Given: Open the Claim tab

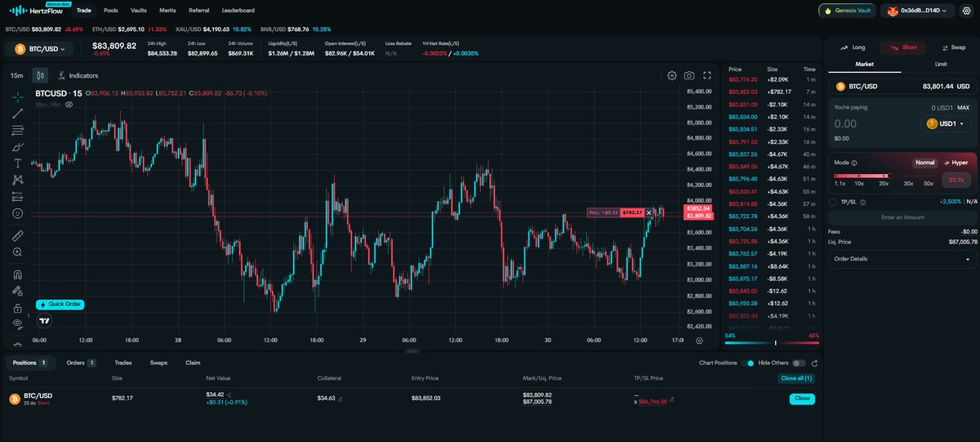Looking at the screenshot, I should pyautogui.click(x=193, y=363).
